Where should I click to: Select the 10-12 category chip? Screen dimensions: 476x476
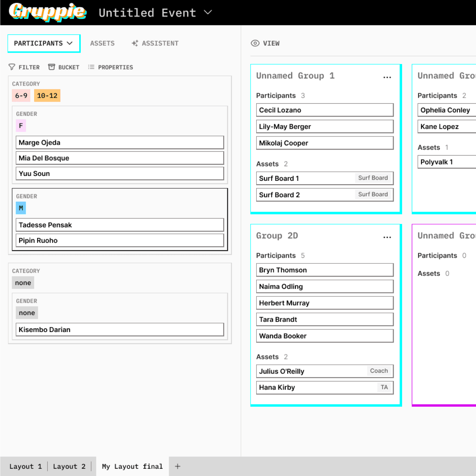pyautogui.click(x=47, y=96)
